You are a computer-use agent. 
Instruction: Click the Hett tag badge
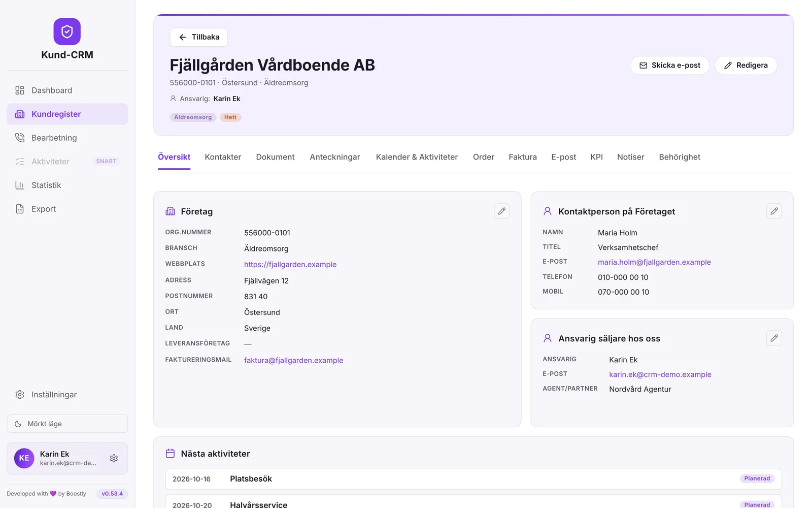(230, 117)
